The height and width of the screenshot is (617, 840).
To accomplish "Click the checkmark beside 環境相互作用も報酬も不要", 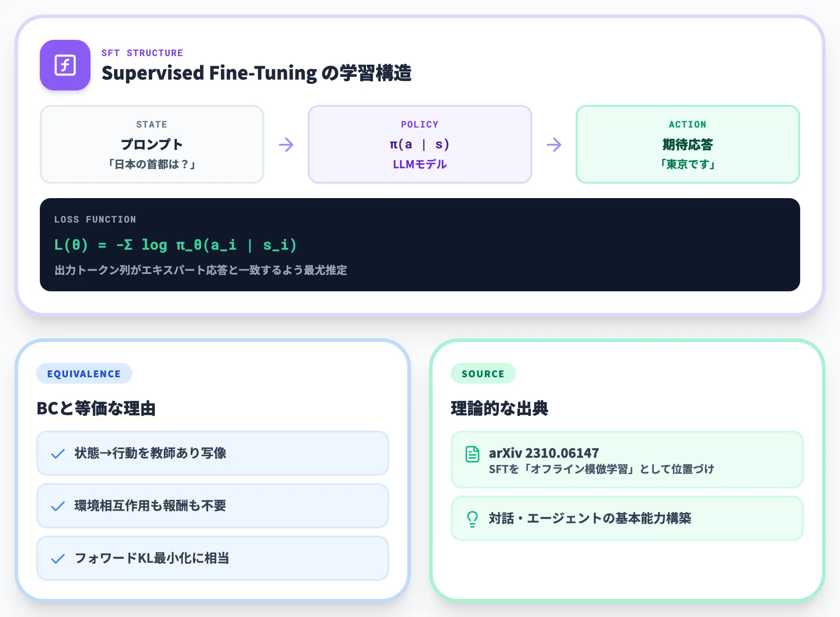I will 58,506.
